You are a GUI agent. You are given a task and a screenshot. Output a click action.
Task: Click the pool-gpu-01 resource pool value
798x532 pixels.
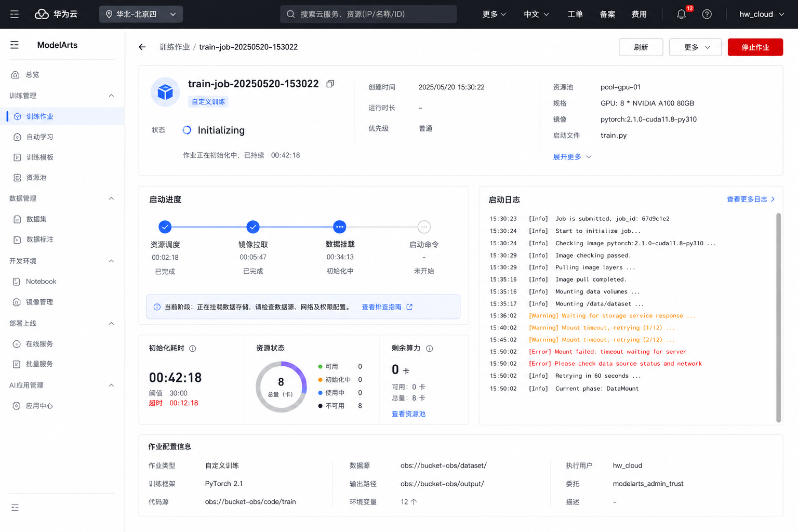pos(620,87)
